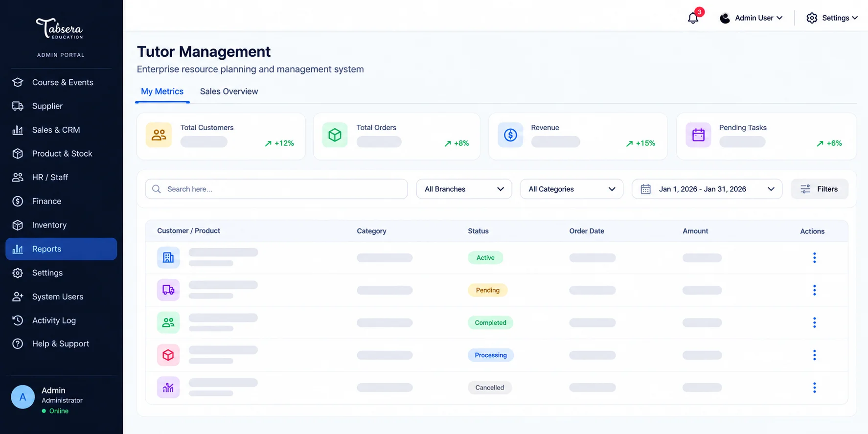Click the clock icon beside Activity Log

18,320
